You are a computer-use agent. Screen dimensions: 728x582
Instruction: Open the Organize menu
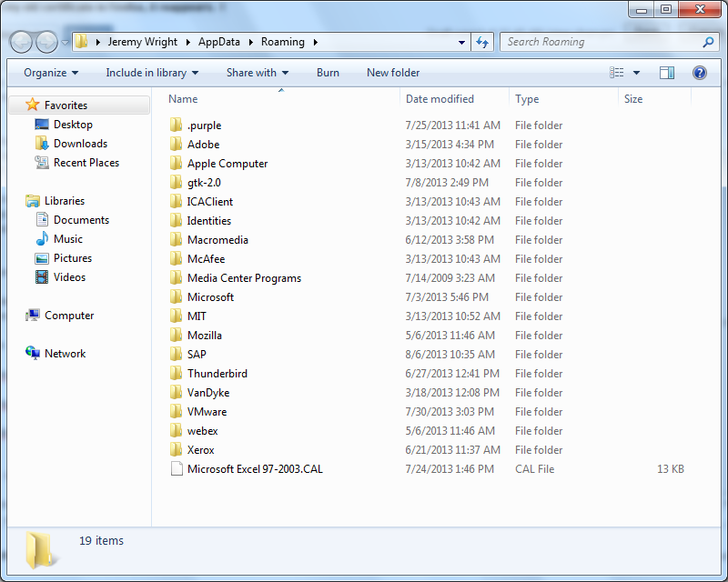51,73
